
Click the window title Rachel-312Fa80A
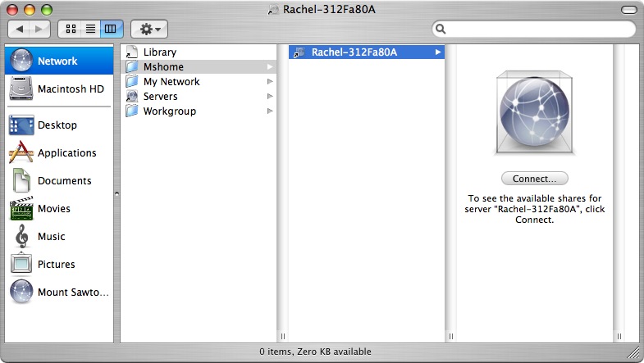329,10
